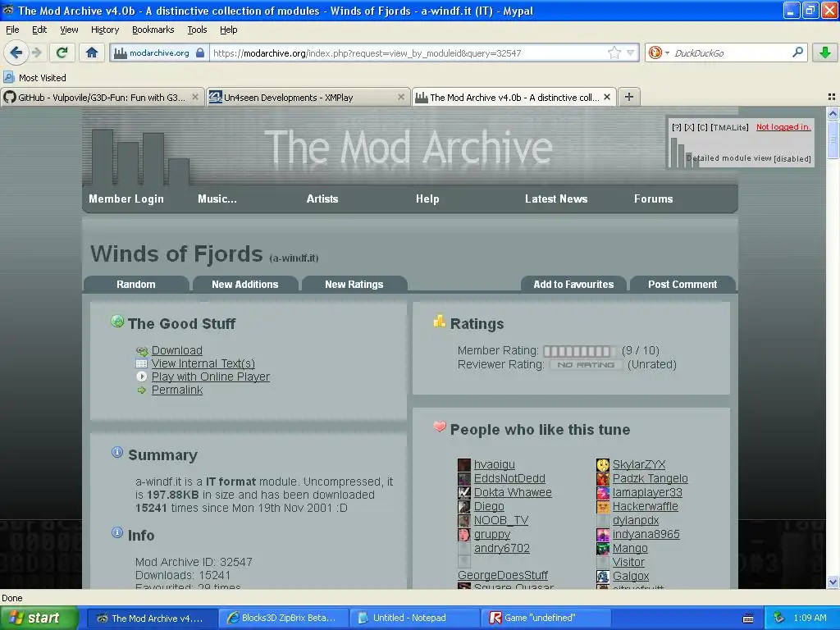Click Play with Online Player link
The width and height of the screenshot is (840, 630).
tap(211, 377)
